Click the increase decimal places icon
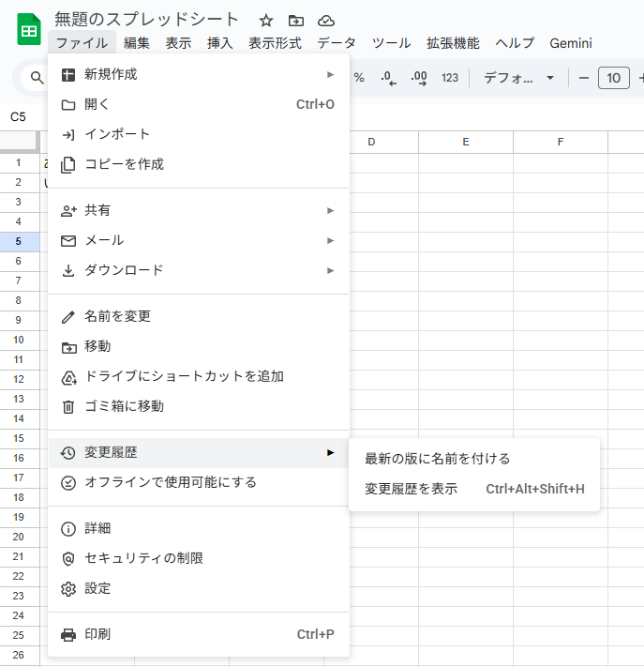 point(419,78)
